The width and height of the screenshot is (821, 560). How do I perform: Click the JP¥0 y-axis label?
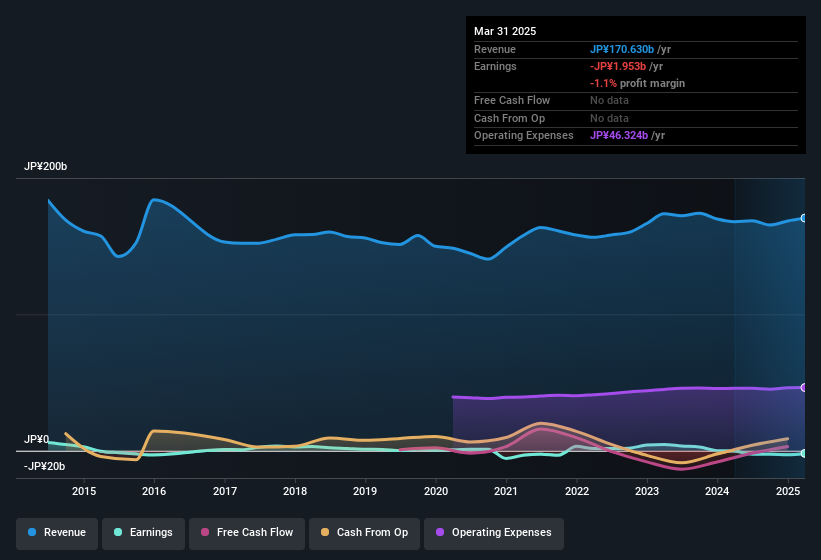click(x=37, y=439)
